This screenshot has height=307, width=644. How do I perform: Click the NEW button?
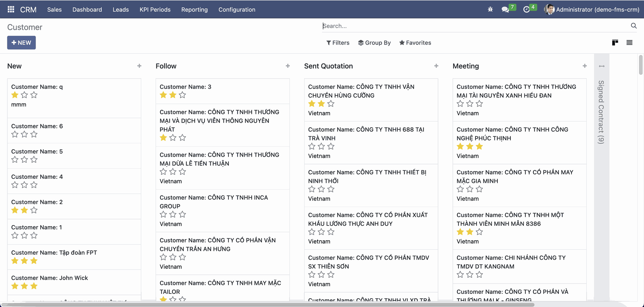21,43
